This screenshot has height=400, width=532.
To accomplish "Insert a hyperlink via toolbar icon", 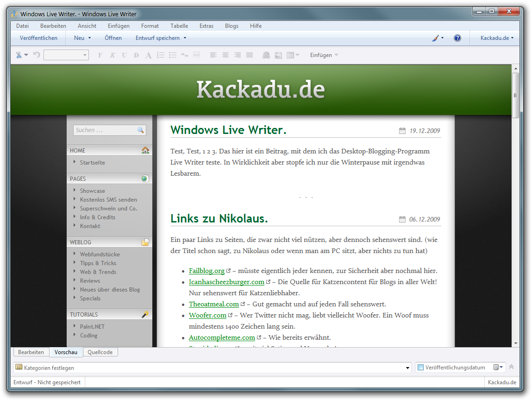I will (x=266, y=55).
